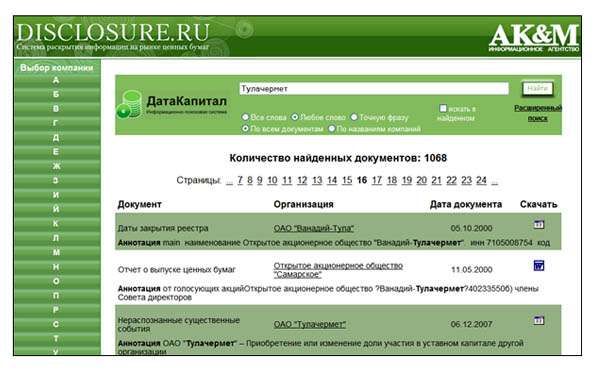Screen dimensions: 608x377
Task: Choose 'По названиям компаний' search scope
Action: pyautogui.click(x=332, y=128)
